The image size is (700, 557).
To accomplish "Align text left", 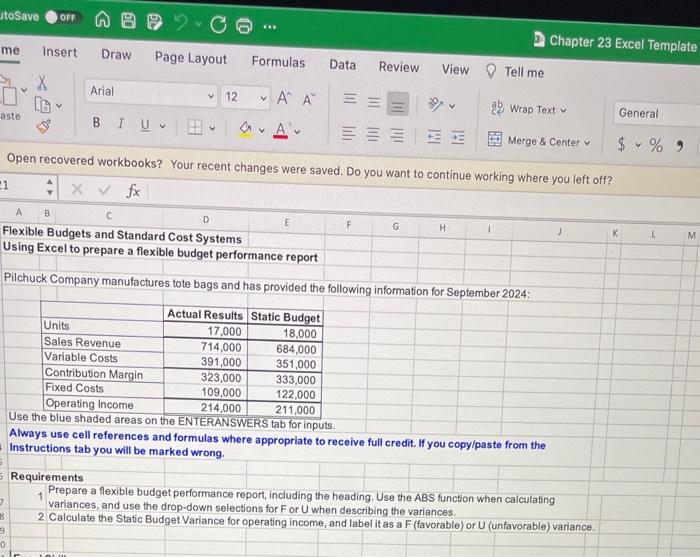I will coord(349,133).
